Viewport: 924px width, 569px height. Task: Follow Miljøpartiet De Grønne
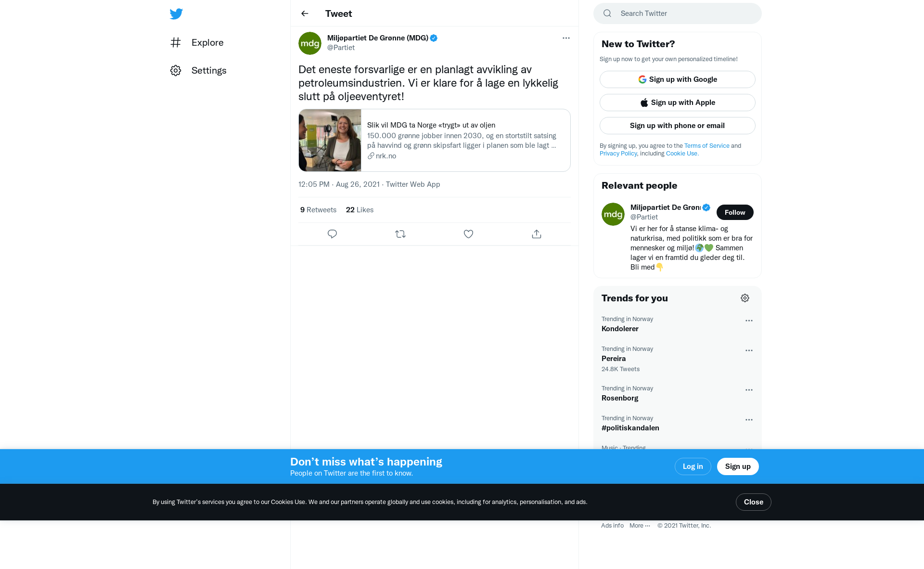(x=735, y=212)
